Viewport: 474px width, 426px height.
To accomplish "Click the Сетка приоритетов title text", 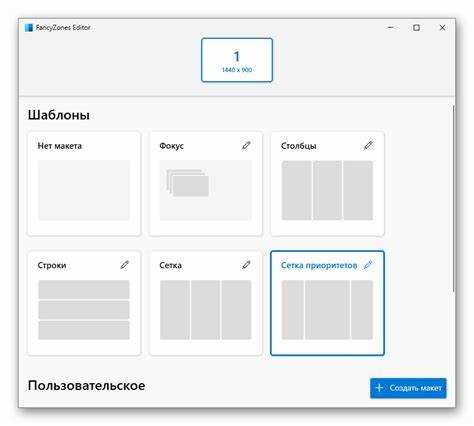I will coord(319,265).
